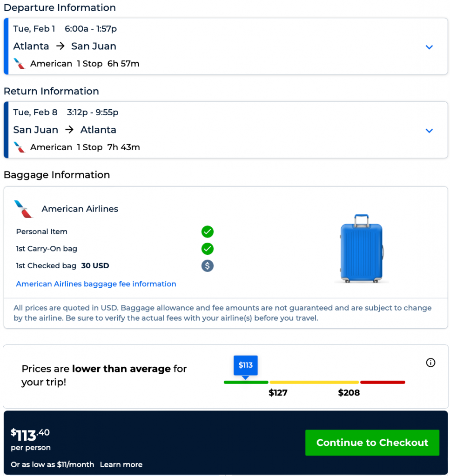
Task: Click the green checkmark beside 1st Carry-On bag
Action: pyautogui.click(x=208, y=249)
